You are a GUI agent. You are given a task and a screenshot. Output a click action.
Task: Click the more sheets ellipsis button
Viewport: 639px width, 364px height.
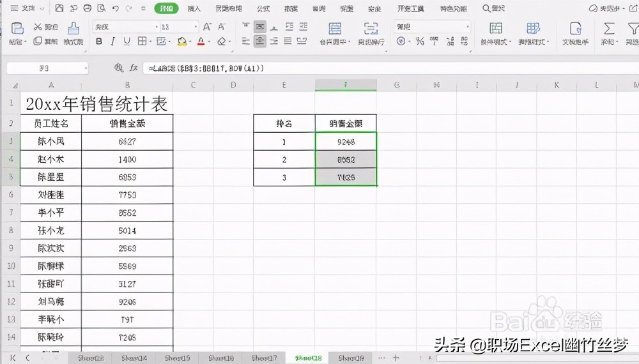point(381,358)
